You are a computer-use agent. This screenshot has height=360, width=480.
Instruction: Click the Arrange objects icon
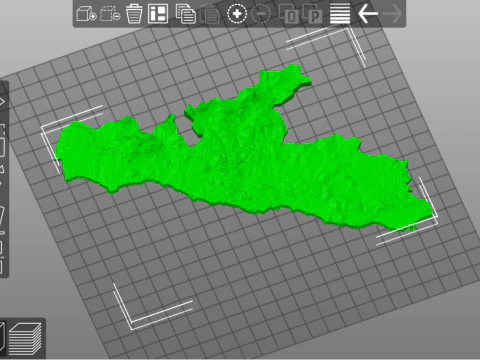coord(158,14)
